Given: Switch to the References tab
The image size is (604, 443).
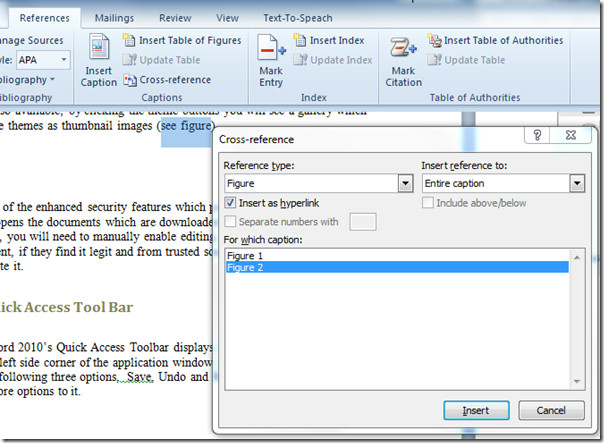Looking at the screenshot, I should pyautogui.click(x=45, y=18).
